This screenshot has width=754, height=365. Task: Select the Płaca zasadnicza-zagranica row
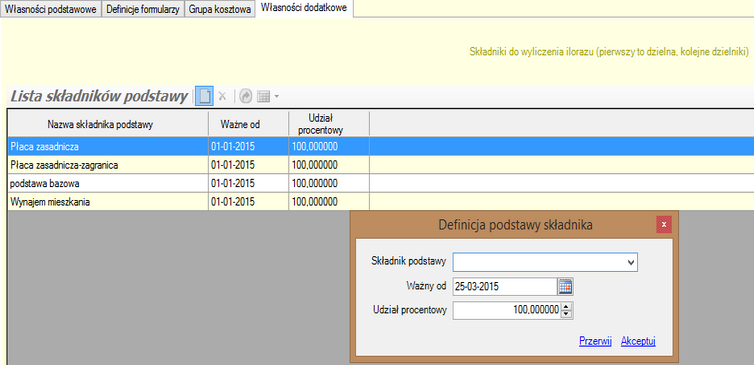[381, 165]
